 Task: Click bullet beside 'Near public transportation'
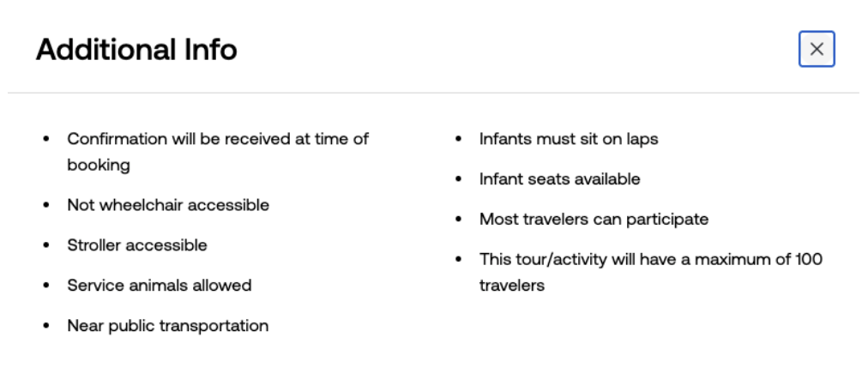46,326
